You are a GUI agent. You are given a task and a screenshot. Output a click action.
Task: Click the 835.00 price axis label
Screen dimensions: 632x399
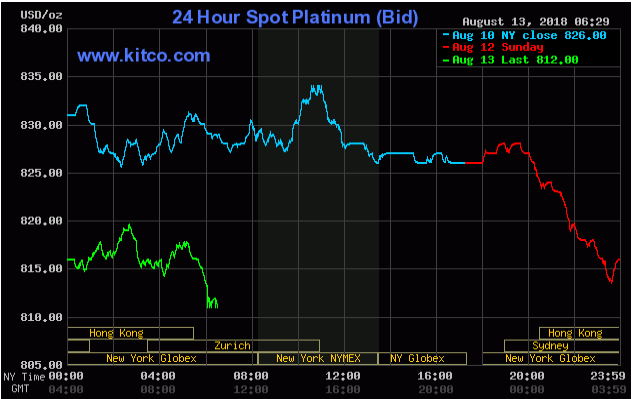(x=41, y=76)
